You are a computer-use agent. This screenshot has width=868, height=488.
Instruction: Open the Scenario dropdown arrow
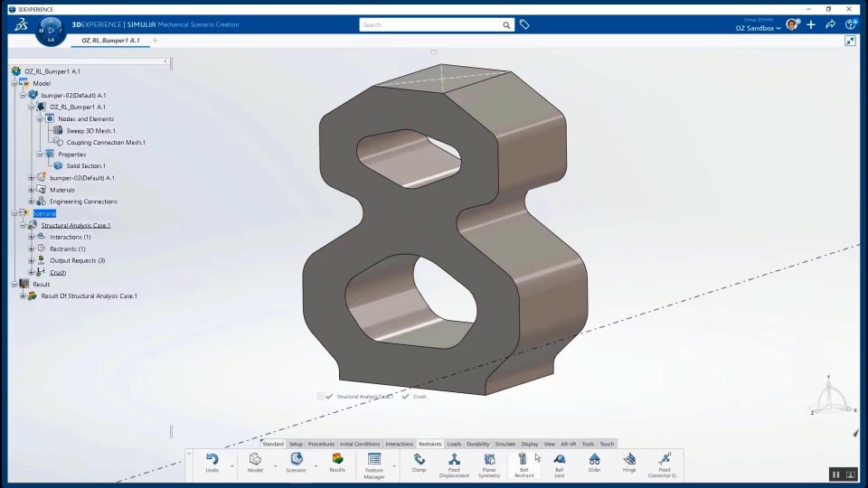(316, 466)
